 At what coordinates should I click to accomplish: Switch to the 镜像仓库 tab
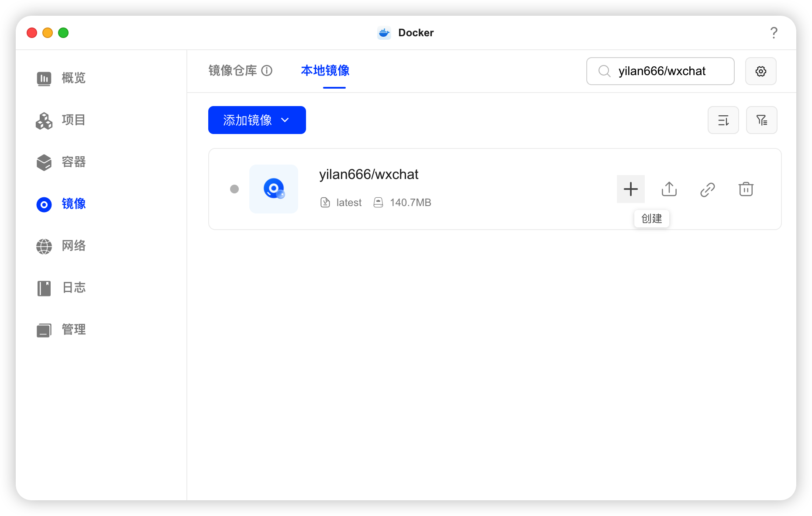click(x=233, y=71)
